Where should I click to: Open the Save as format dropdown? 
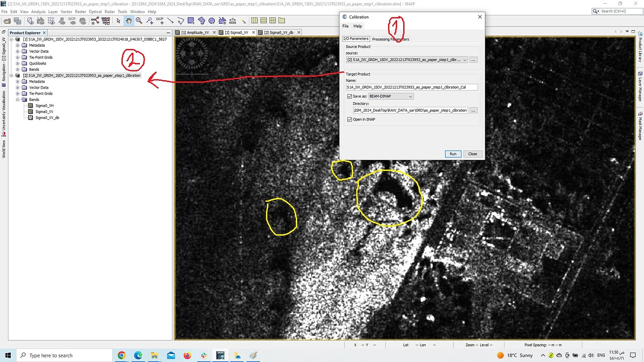[x=410, y=96]
